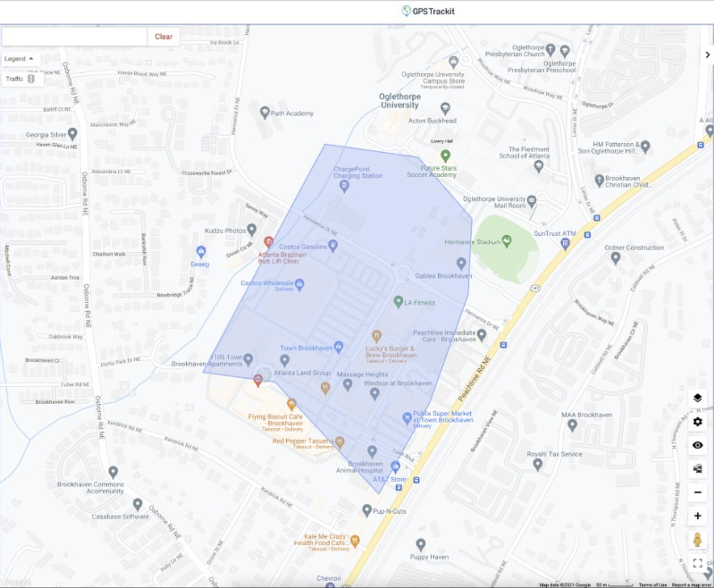Click the vehicle cluster icon
Screen dimensions: 714x588
697,469
